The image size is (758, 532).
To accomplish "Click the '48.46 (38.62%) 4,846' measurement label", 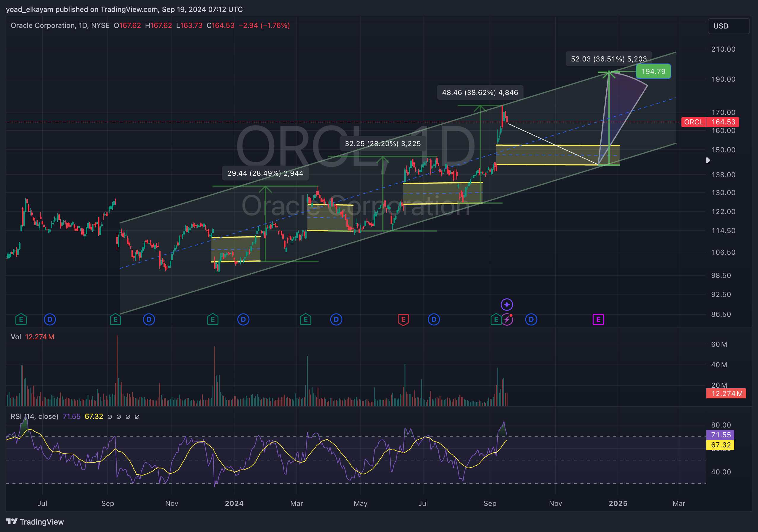I will [480, 92].
